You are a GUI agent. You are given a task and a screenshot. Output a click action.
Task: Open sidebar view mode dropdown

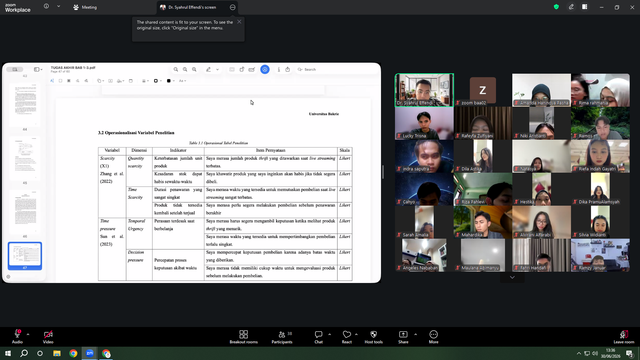tap(41, 69)
